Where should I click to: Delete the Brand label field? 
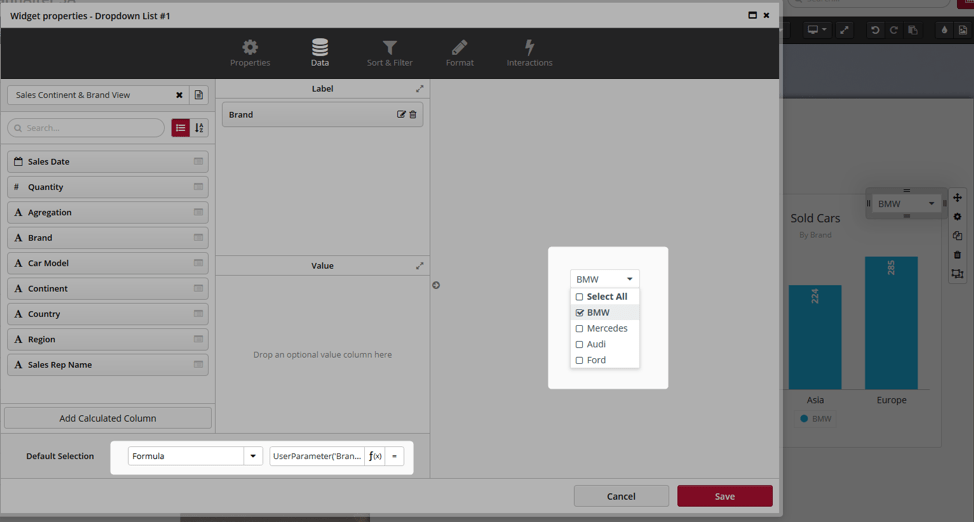[413, 114]
